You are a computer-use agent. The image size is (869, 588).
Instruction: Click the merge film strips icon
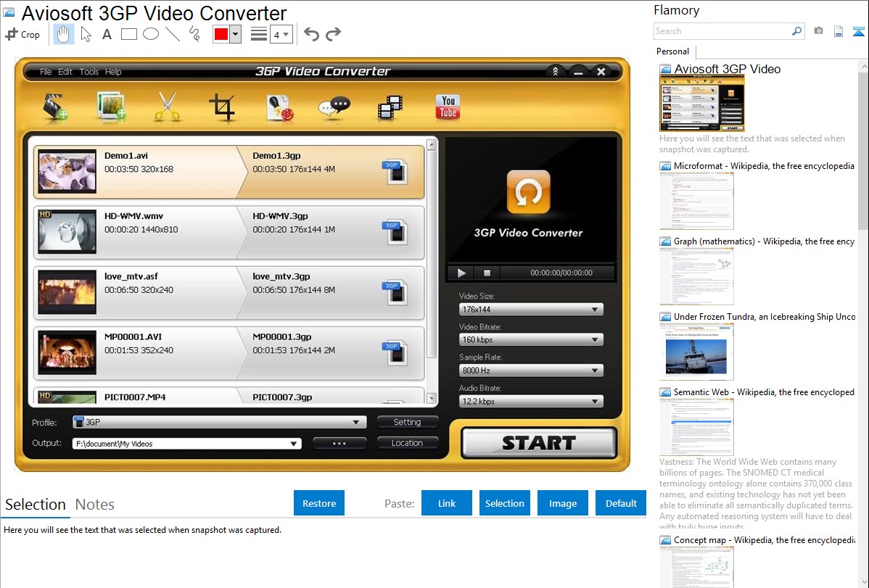(390, 107)
